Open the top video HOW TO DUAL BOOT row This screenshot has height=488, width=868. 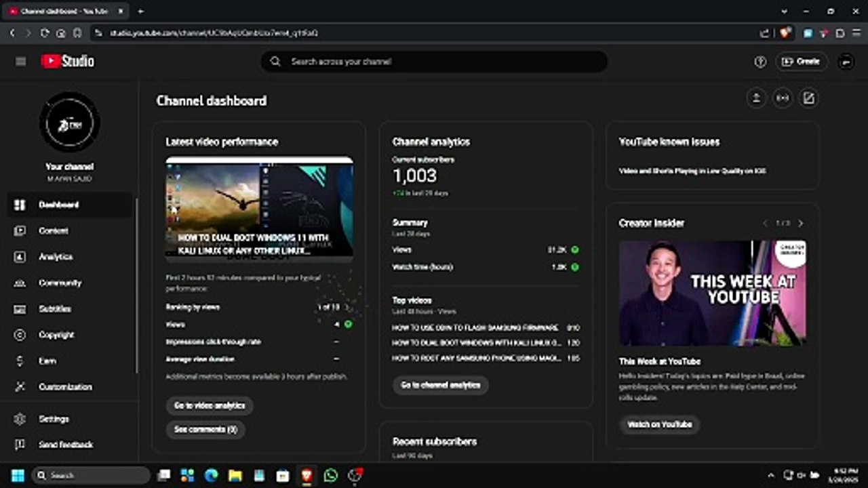(x=486, y=343)
